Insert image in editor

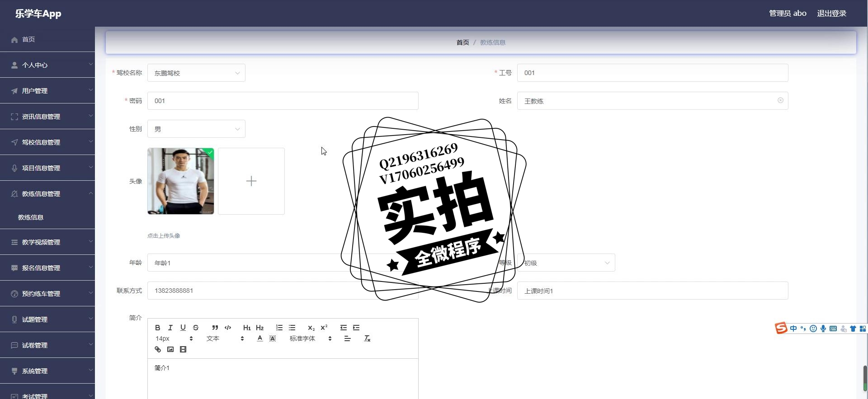click(170, 349)
